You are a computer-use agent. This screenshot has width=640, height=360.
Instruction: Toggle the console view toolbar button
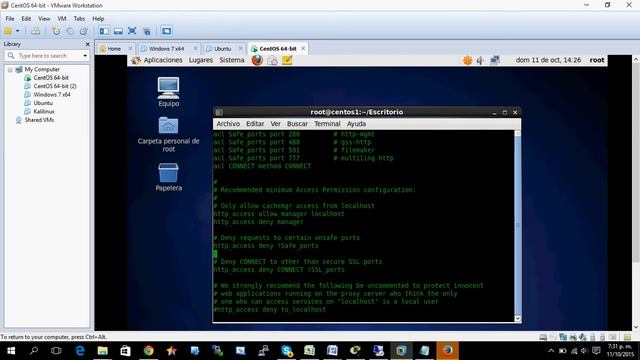pyautogui.click(x=166, y=31)
